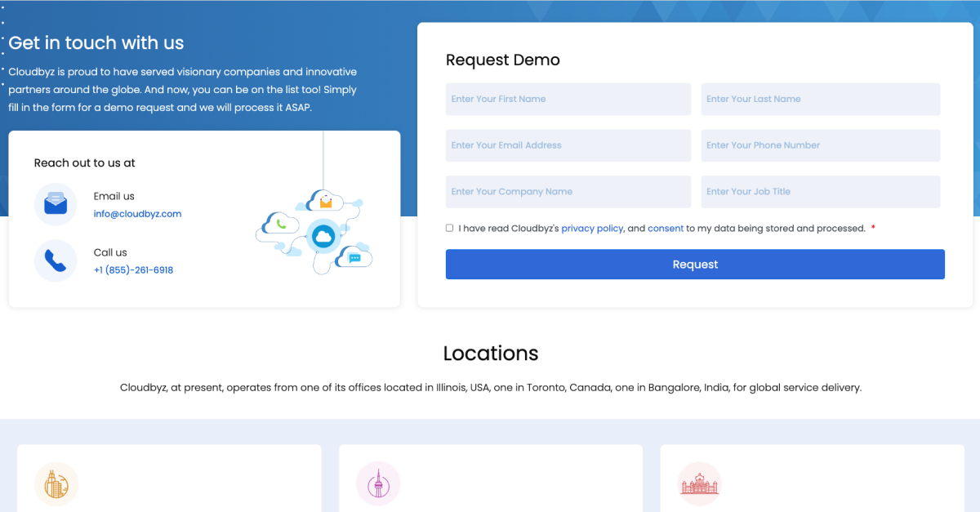Click the 'Email us' label
The height and width of the screenshot is (512, 980).
pyautogui.click(x=114, y=196)
